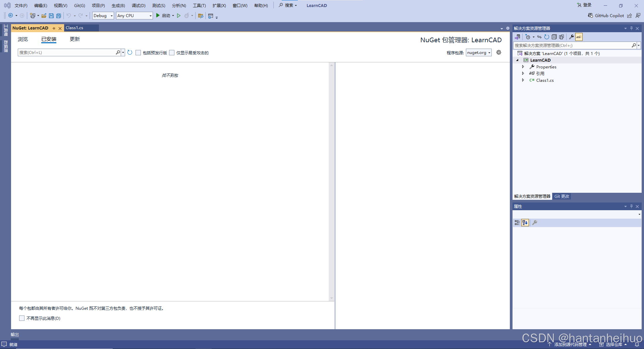
Task: Switch to the Browse tab in NuGet
Action: point(23,39)
